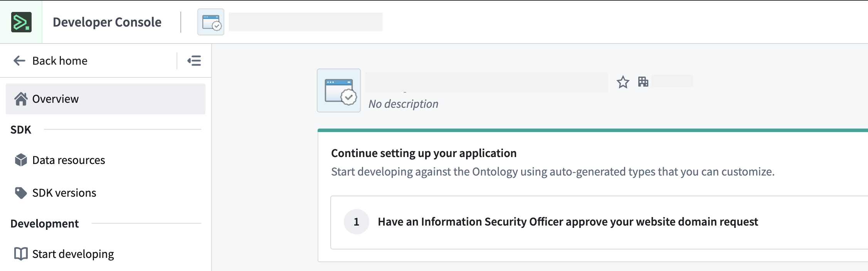Click the back arrow icon
868x271 pixels.
point(19,60)
